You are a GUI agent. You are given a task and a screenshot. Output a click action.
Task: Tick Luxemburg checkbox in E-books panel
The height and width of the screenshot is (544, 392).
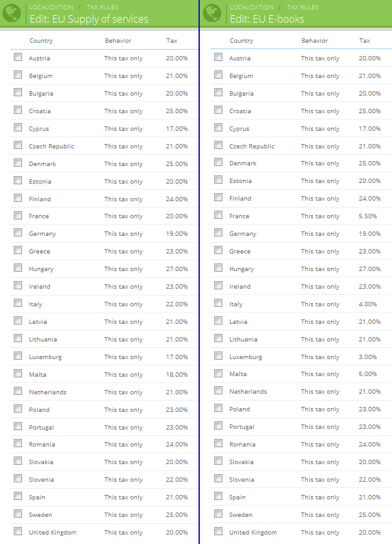pos(219,355)
